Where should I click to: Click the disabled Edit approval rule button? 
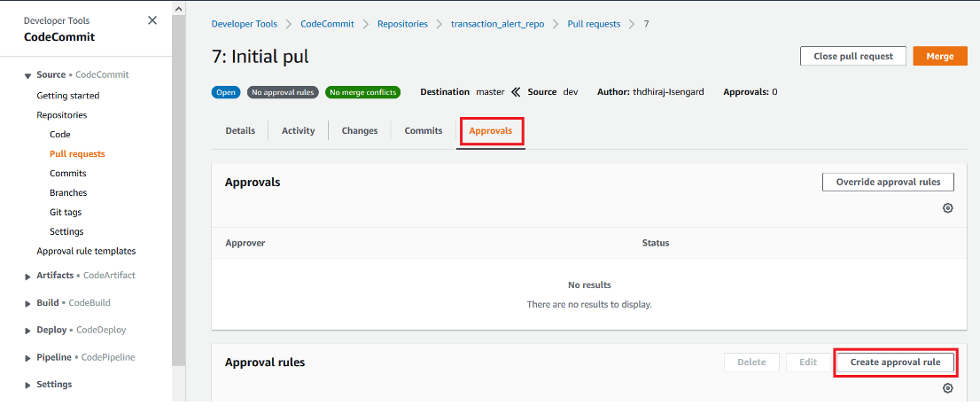click(808, 362)
